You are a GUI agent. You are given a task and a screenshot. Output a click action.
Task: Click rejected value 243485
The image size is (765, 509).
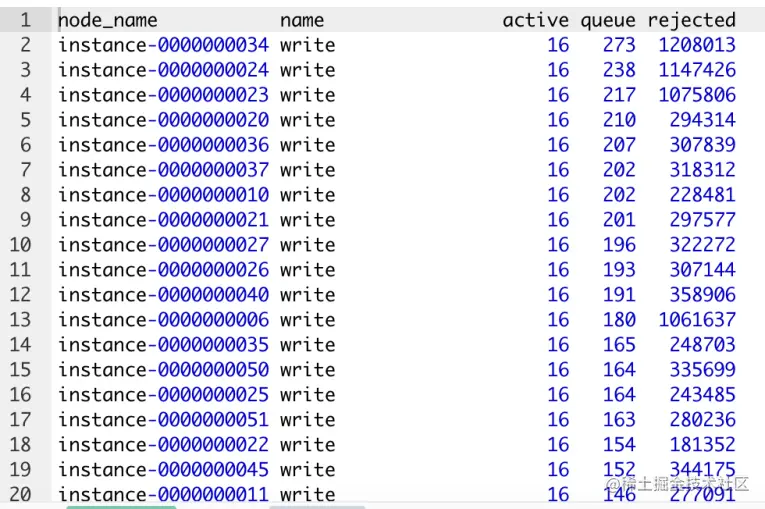pos(703,394)
